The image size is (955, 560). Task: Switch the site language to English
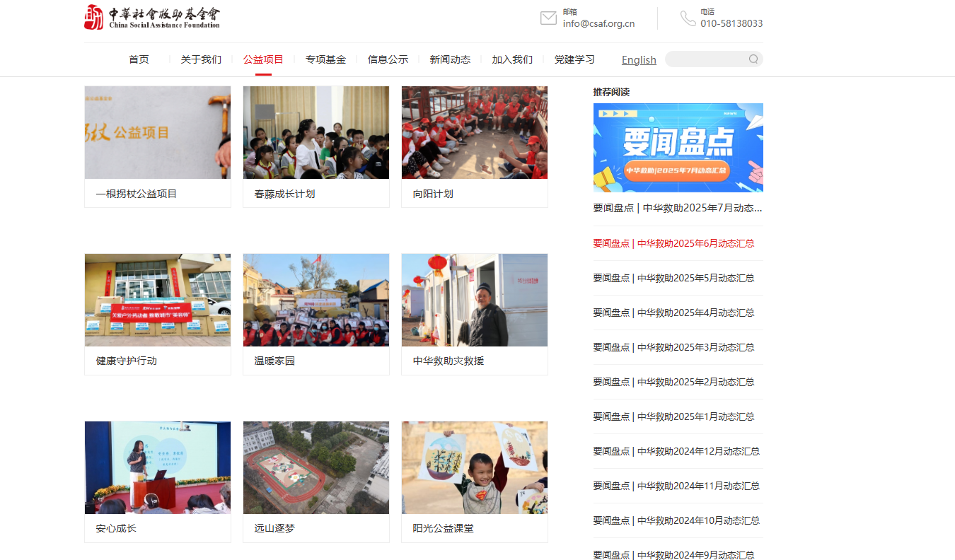coord(639,60)
